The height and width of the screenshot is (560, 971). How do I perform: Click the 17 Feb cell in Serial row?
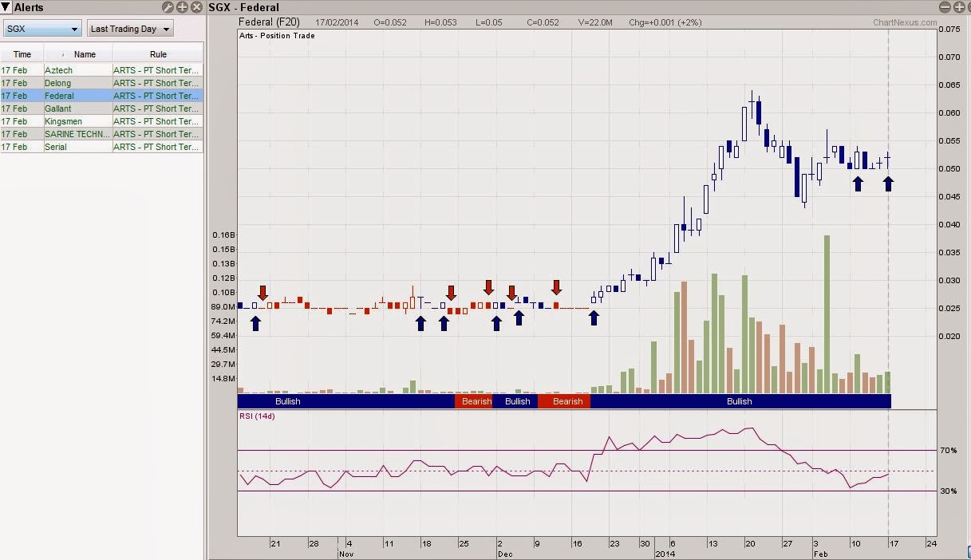point(22,147)
